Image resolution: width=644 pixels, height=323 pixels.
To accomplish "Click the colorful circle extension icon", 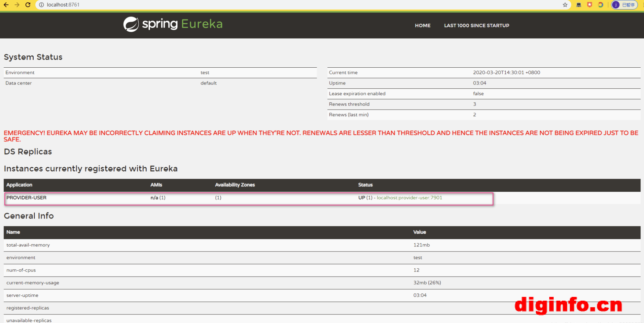I will coord(600,5).
